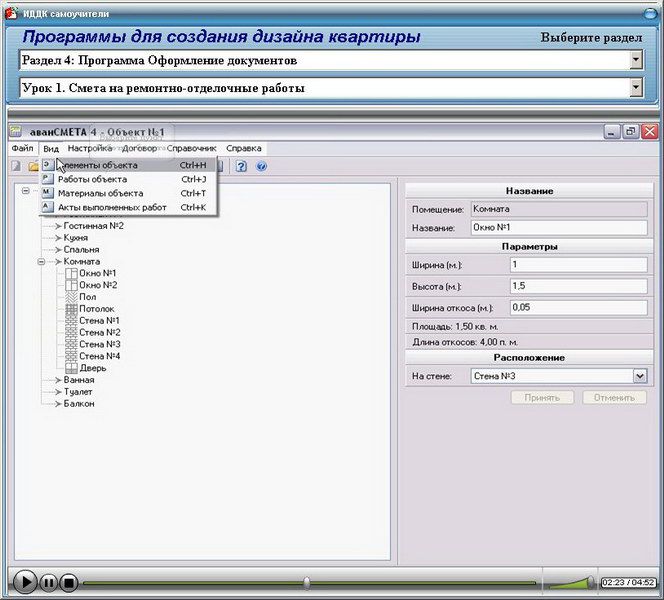Click the blue question mark toolbar icon
664x600 pixels.
point(260,165)
